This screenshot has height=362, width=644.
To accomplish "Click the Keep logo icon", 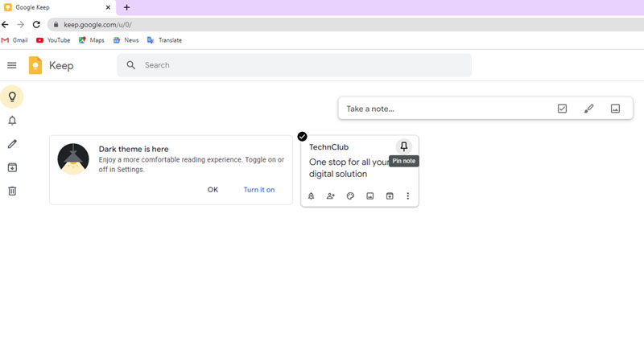I will point(35,65).
